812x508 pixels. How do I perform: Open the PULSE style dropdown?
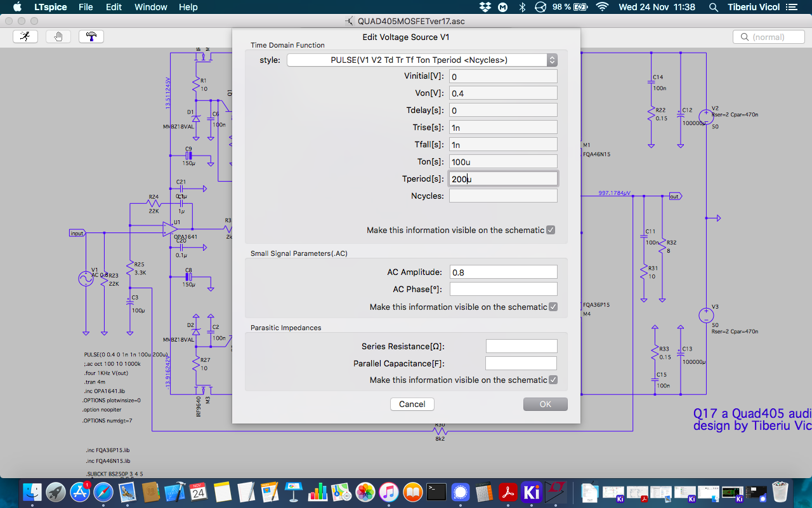[x=422, y=60]
